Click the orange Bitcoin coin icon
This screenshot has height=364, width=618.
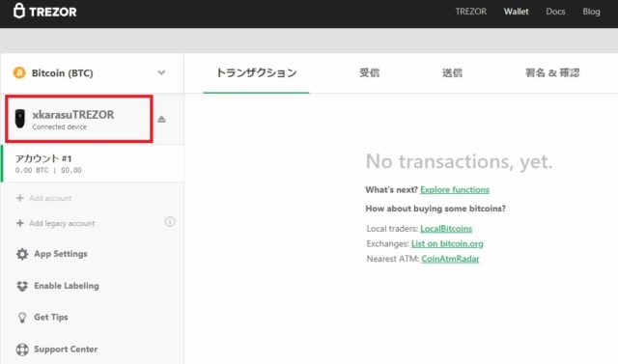coord(19,72)
